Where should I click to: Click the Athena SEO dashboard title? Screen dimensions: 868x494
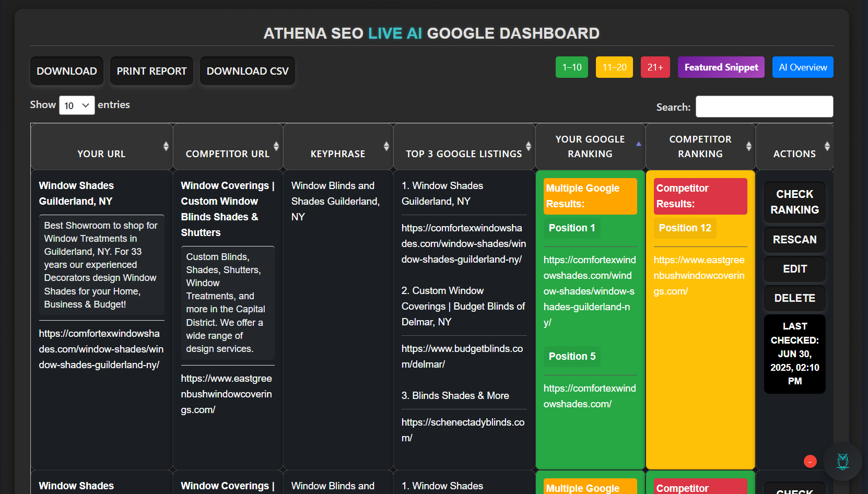(431, 33)
